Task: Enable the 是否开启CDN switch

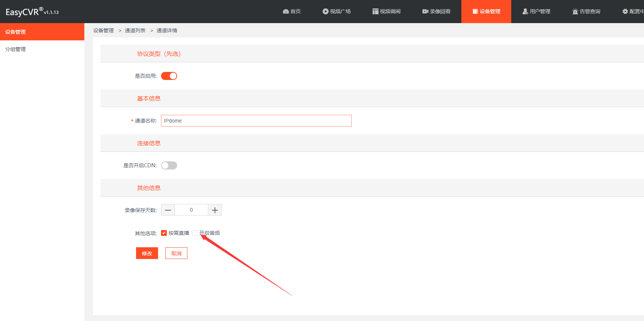Action: point(169,165)
